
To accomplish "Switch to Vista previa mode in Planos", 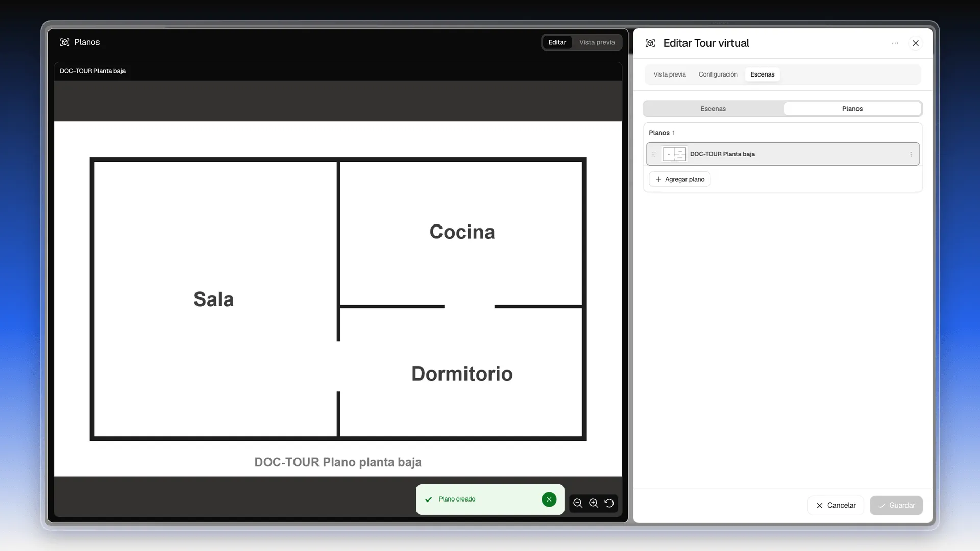I will (x=597, y=42).
